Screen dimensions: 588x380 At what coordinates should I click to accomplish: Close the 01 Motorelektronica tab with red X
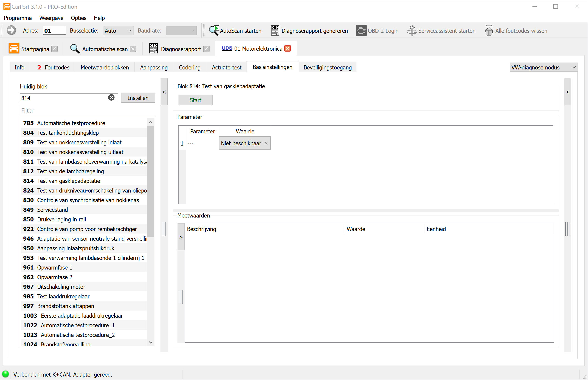tap(288, 48)
